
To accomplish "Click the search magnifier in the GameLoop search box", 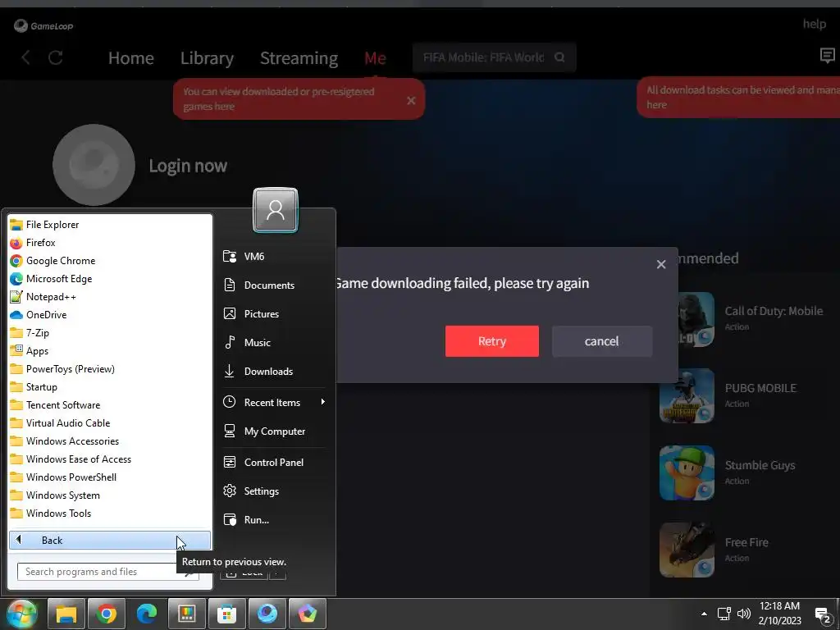I will tap(559, 57).
